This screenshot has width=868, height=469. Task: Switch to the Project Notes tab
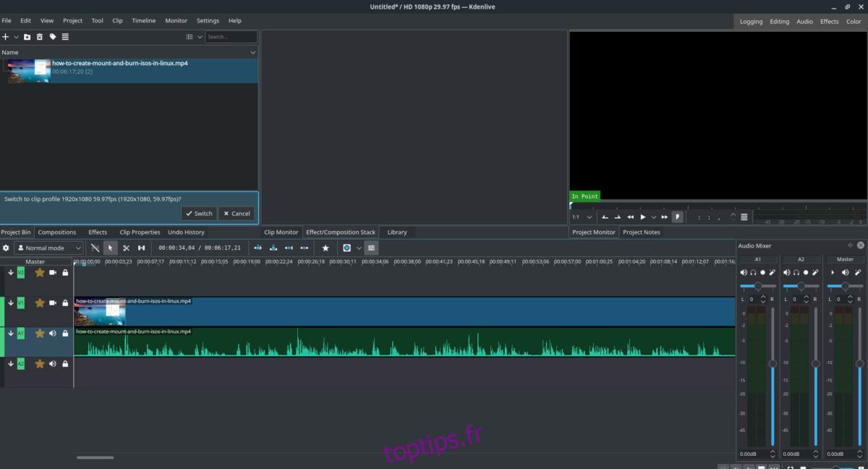tap(642, 232)
